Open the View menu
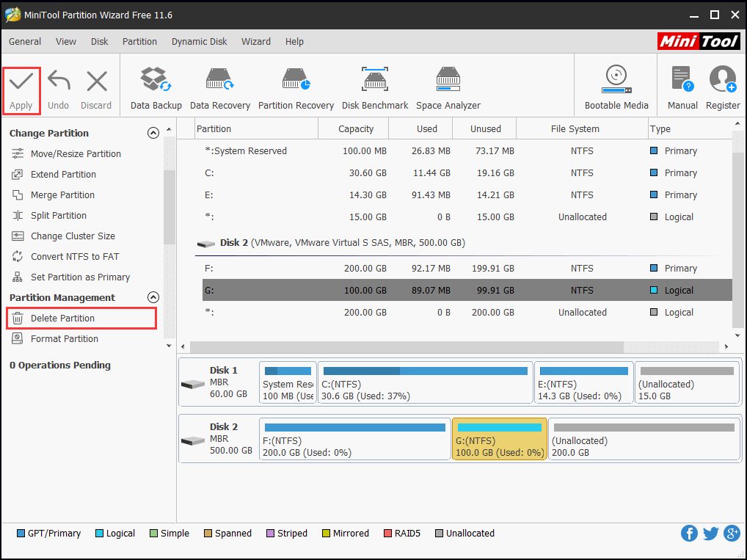The image size is (747, 560). 66,41
